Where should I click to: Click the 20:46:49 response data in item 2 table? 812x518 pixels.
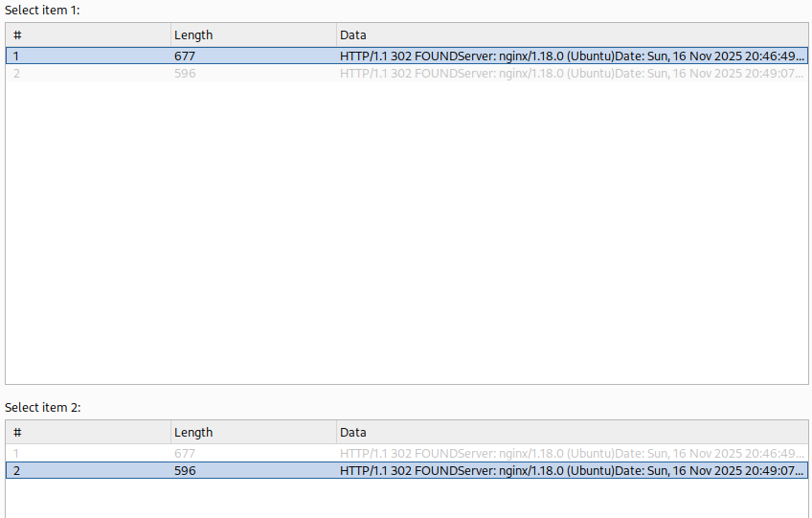[572, 453]
